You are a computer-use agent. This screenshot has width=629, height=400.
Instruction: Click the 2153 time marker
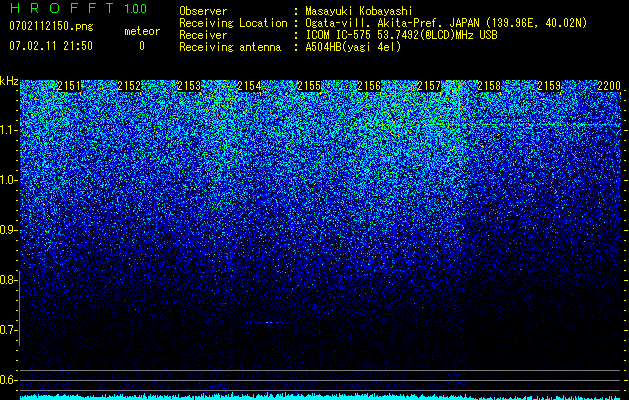189,86
